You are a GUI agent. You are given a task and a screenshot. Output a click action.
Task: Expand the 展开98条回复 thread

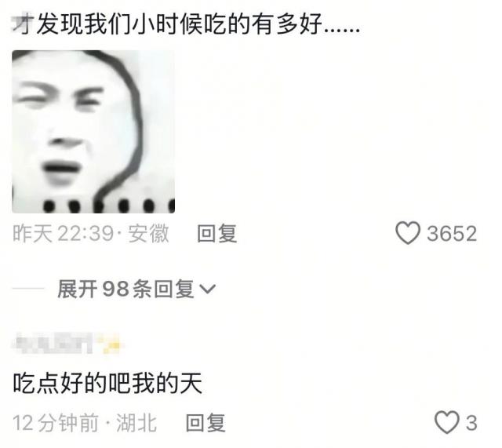136,289
